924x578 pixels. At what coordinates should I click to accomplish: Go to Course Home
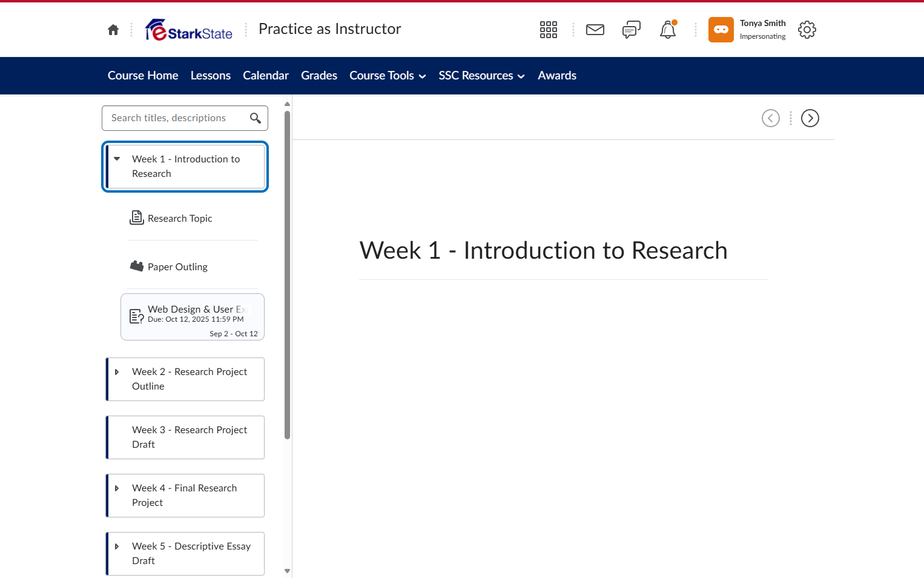pos(143,76)
